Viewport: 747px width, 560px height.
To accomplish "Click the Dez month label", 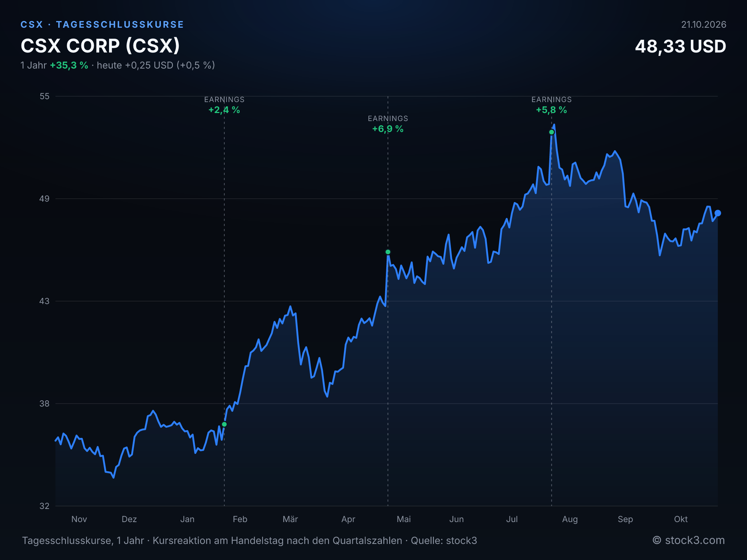I will (x=129, y=519).
